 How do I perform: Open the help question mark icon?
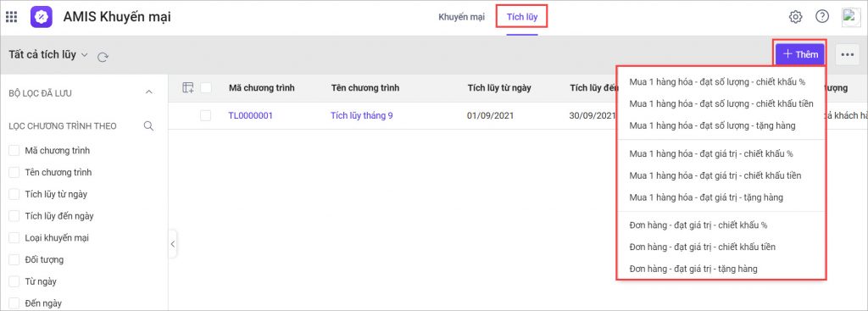(822, 17)
